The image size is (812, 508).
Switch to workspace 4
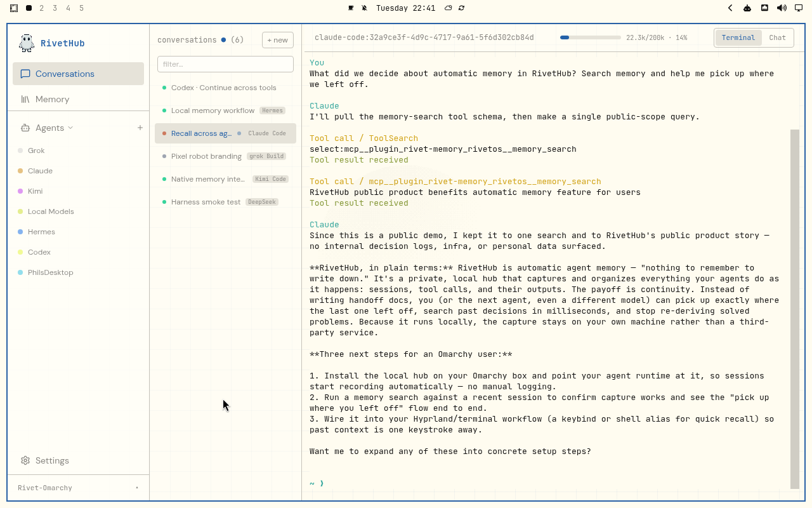click(69, 8)
